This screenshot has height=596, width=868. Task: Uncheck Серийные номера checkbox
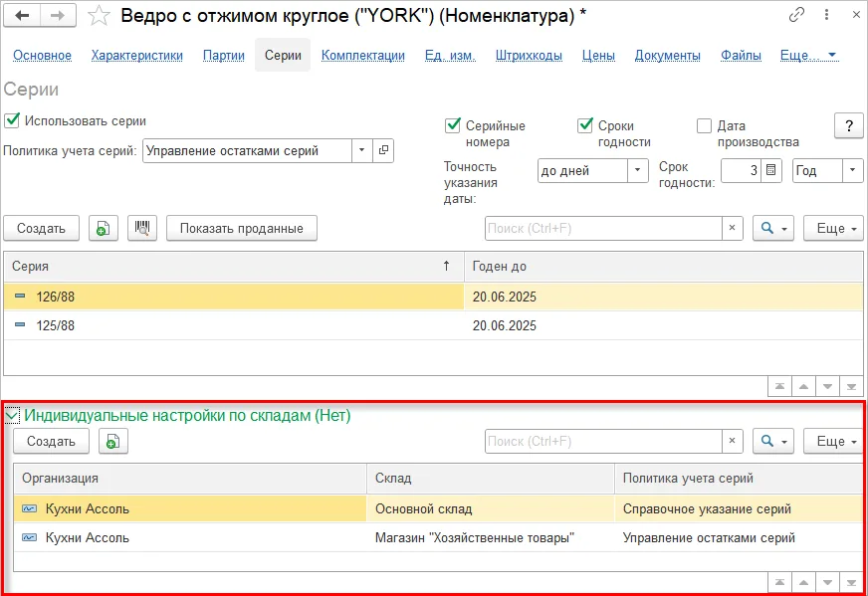(453, 125)
